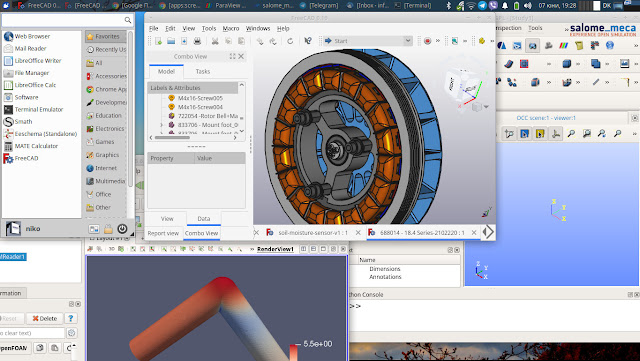Click the red macro record button in FreeCAD
The width and height of the screenshot is (640, 361).
(427, 41)
